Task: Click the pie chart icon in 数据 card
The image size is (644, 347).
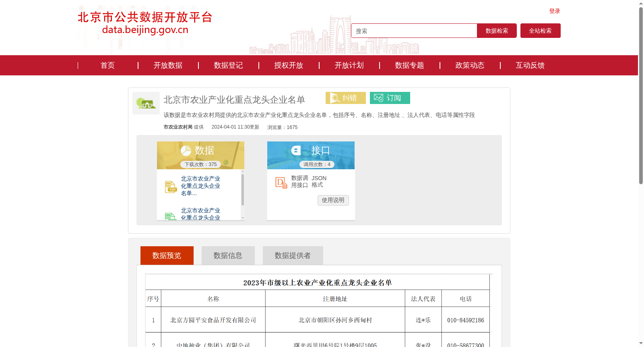Action: click(186, 151)
